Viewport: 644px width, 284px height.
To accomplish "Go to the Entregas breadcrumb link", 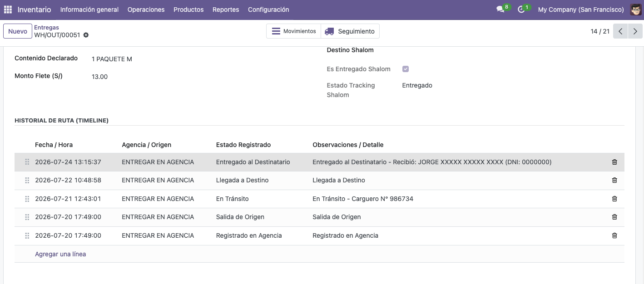I will (47, 28).
